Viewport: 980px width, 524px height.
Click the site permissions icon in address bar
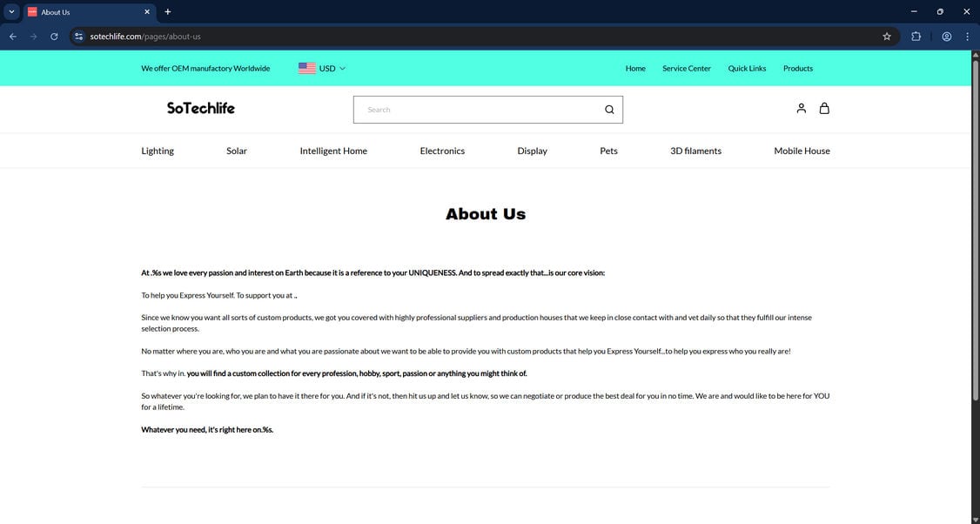click(x=78, y=37)
